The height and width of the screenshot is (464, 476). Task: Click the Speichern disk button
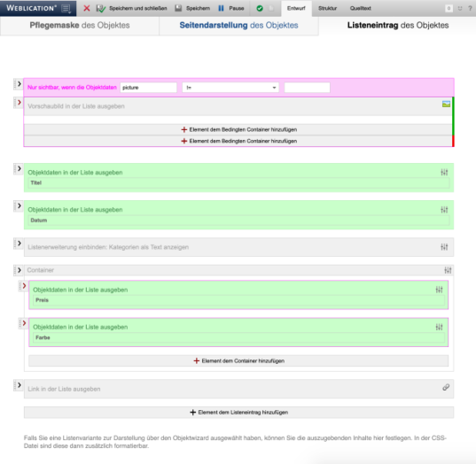click(x=192, y=8)
